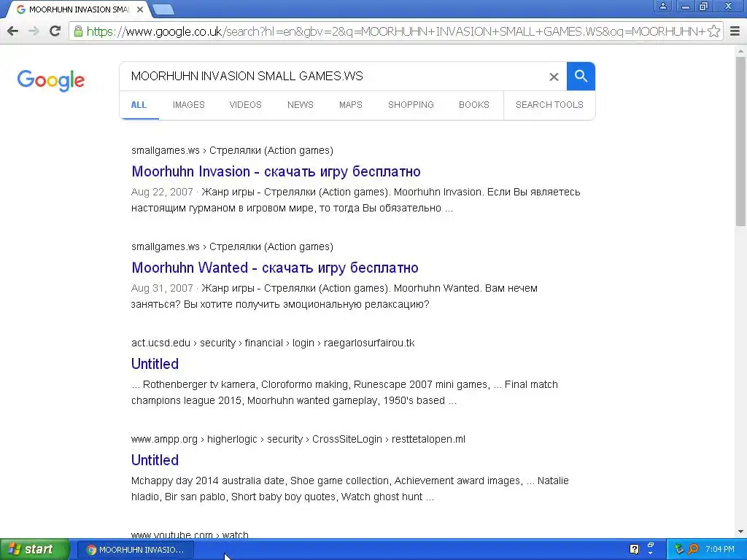Open the Moorhuhn Wanted result link
The width and height of the screenshot is (747, 560).
(275, 268)
